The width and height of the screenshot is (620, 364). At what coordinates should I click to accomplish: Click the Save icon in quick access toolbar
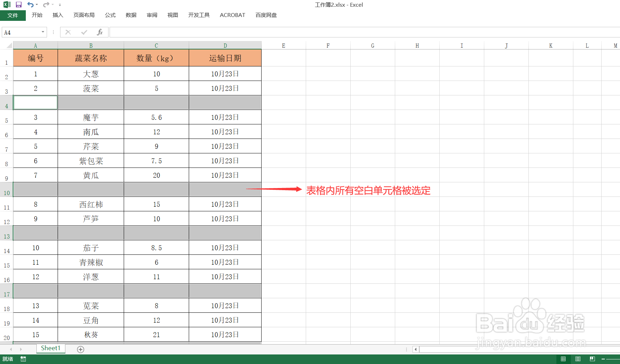19,5
